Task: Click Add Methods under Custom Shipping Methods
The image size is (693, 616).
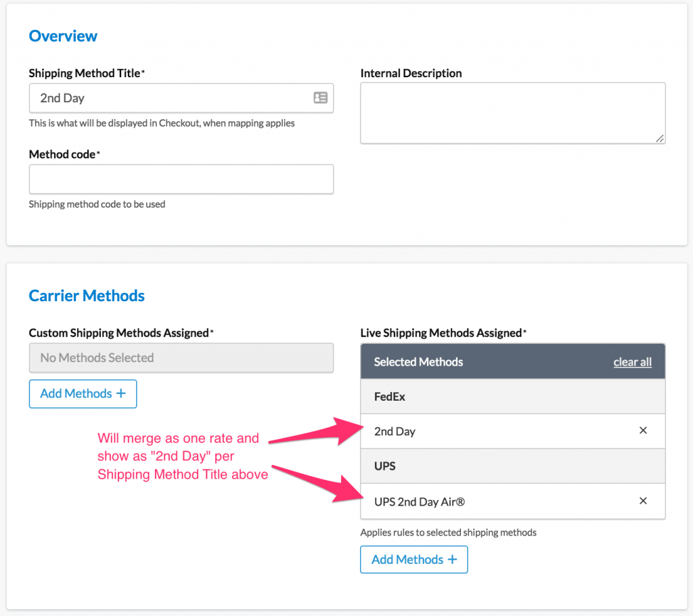Action: pyautogui.click(x=83, y=394)
